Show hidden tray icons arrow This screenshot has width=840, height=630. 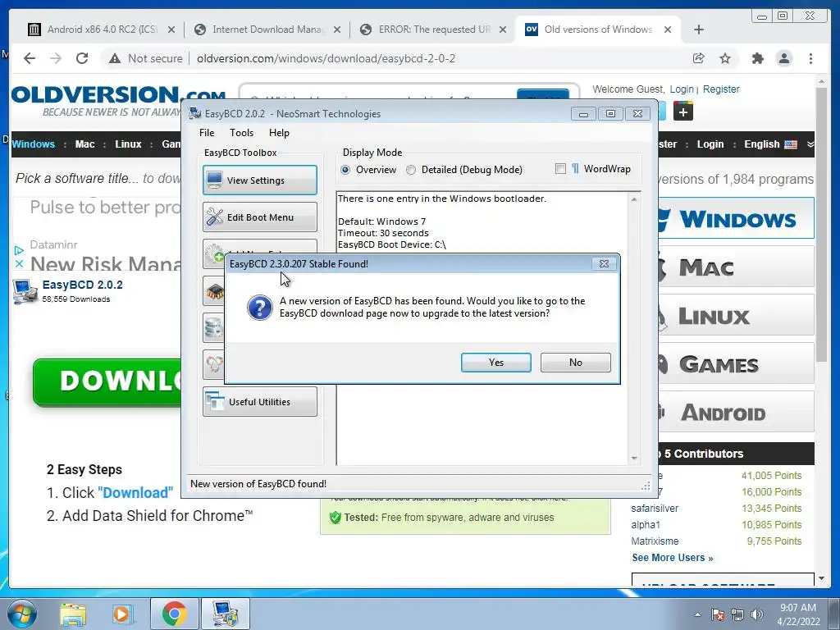[697, 614]
